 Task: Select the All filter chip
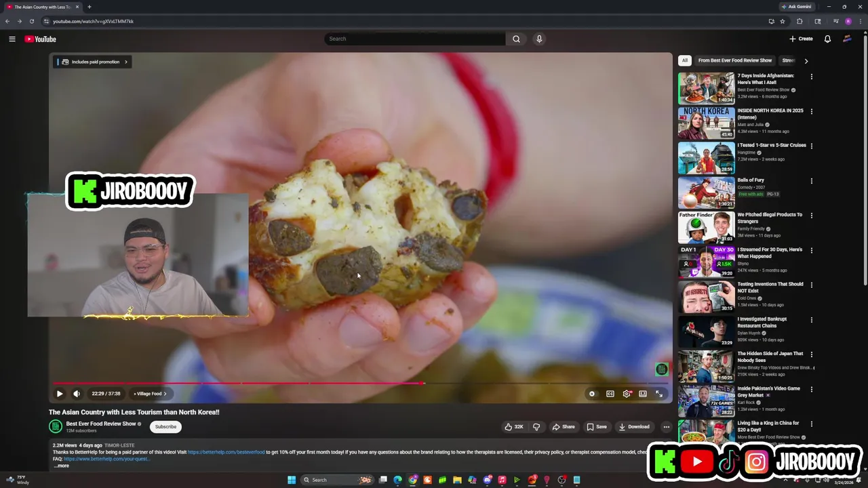coord(684,60)
